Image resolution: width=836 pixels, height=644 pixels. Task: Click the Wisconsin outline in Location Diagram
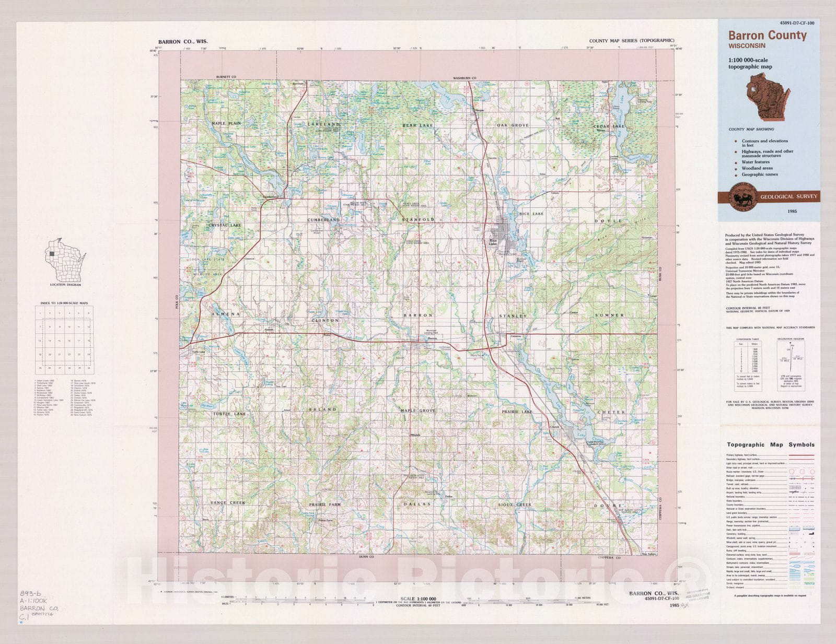click(65, 260)
